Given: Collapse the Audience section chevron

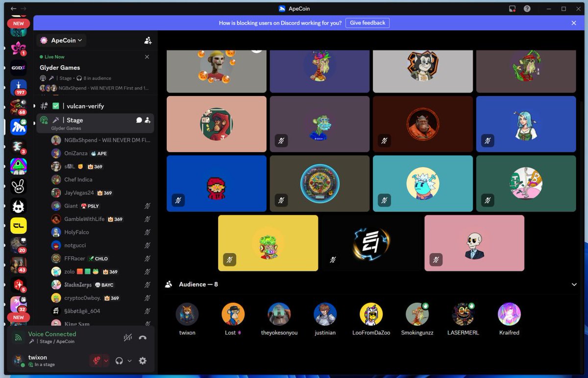Looking at the screenshot, I should [574, 284].
